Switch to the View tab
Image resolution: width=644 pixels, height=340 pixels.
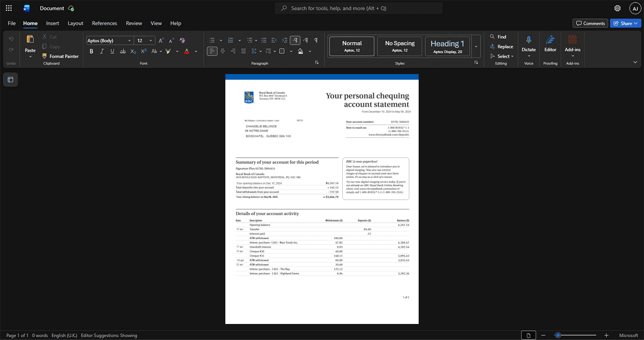(156, 23)
